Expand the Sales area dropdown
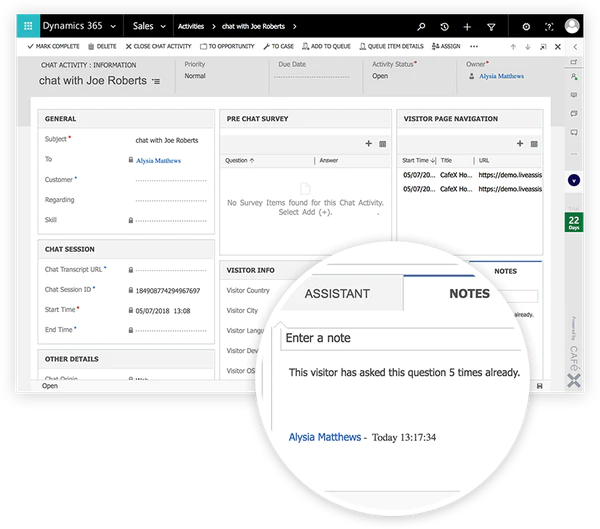 point(163,26)
